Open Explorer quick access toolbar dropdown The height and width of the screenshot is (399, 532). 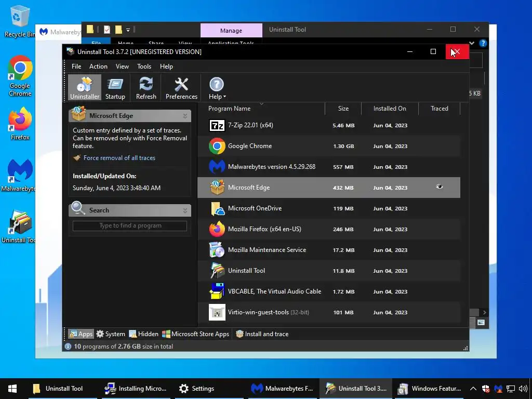[x=128, y=30]
